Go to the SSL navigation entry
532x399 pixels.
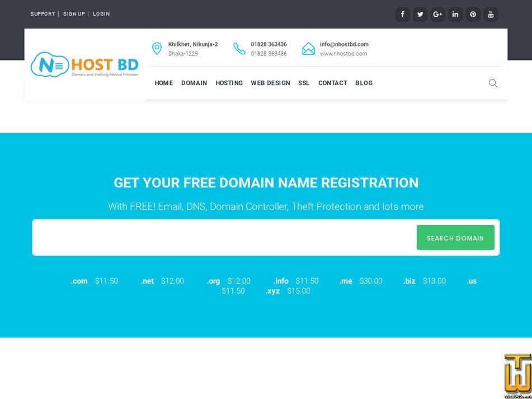[303, 83]
